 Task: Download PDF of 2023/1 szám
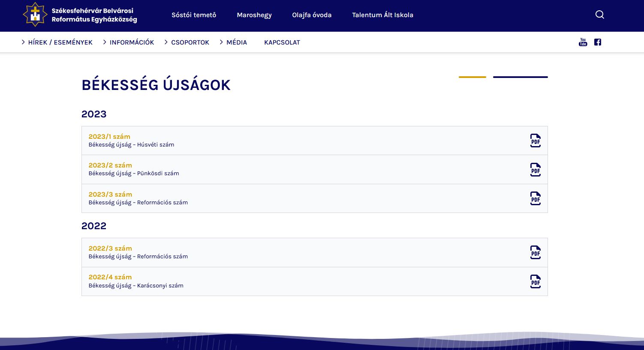tap(536, 141)
